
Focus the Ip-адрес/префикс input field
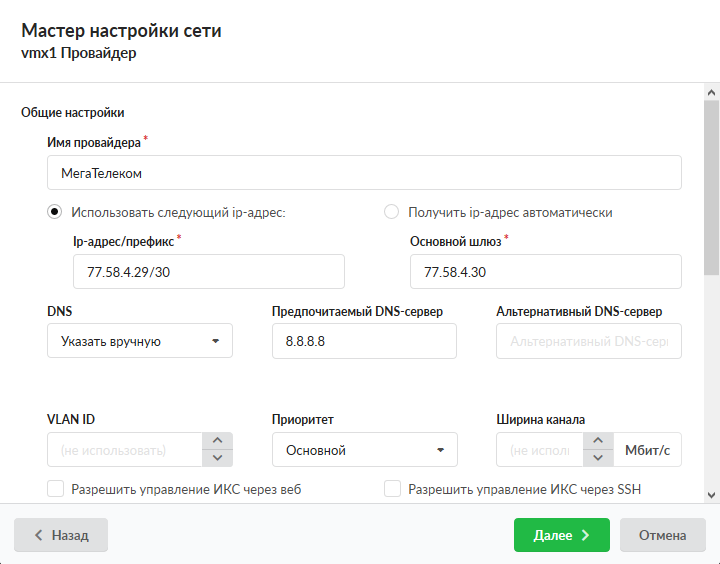pos(208,272)
